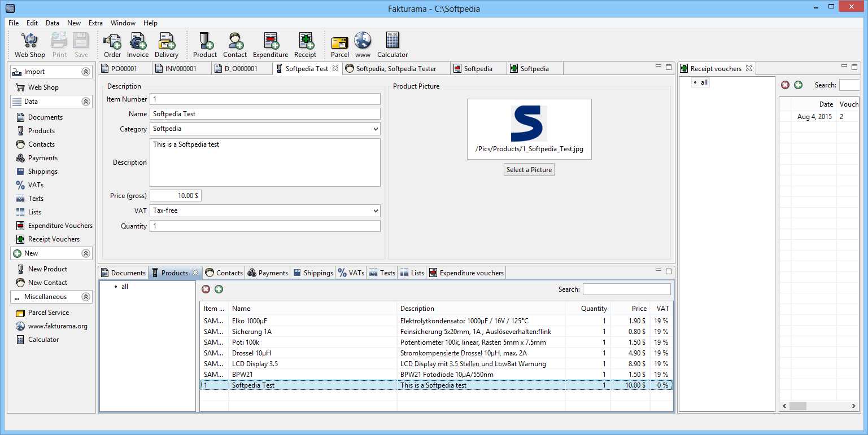Add a new Contact via toolbar

pos(235,45)
